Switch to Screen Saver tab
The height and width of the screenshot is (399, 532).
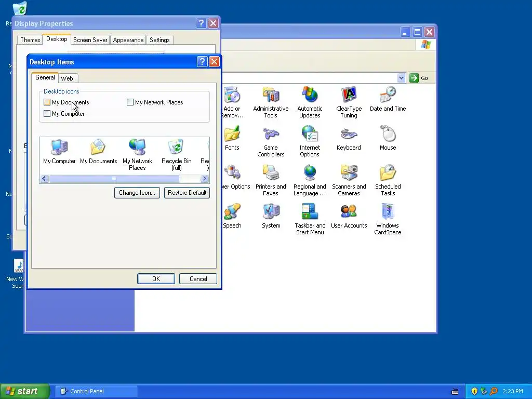(90, 40)
